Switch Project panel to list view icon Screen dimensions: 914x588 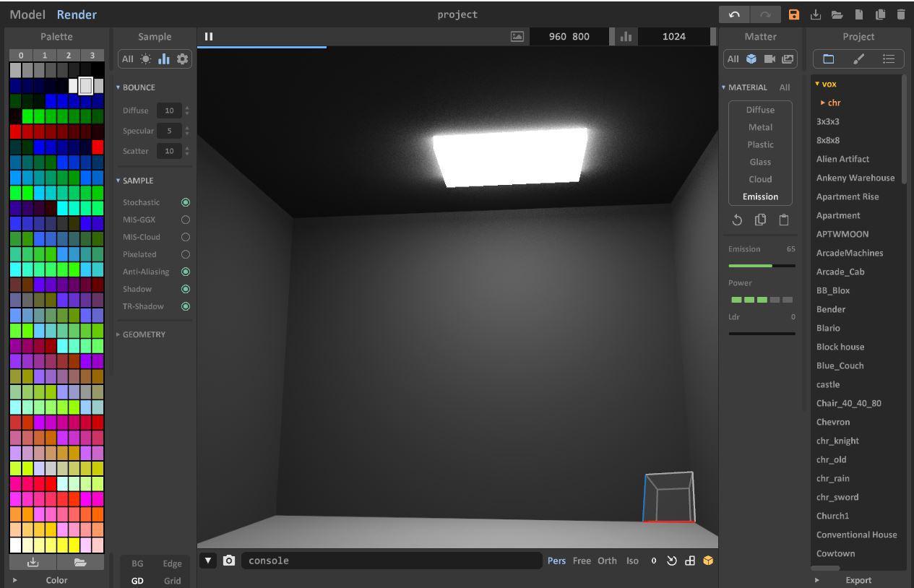coord(889,59)
